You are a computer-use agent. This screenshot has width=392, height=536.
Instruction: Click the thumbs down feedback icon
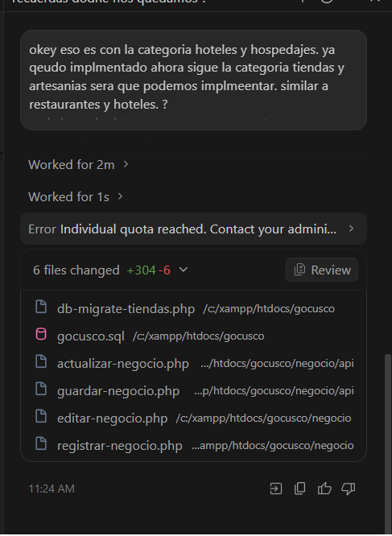pos(349,489)
